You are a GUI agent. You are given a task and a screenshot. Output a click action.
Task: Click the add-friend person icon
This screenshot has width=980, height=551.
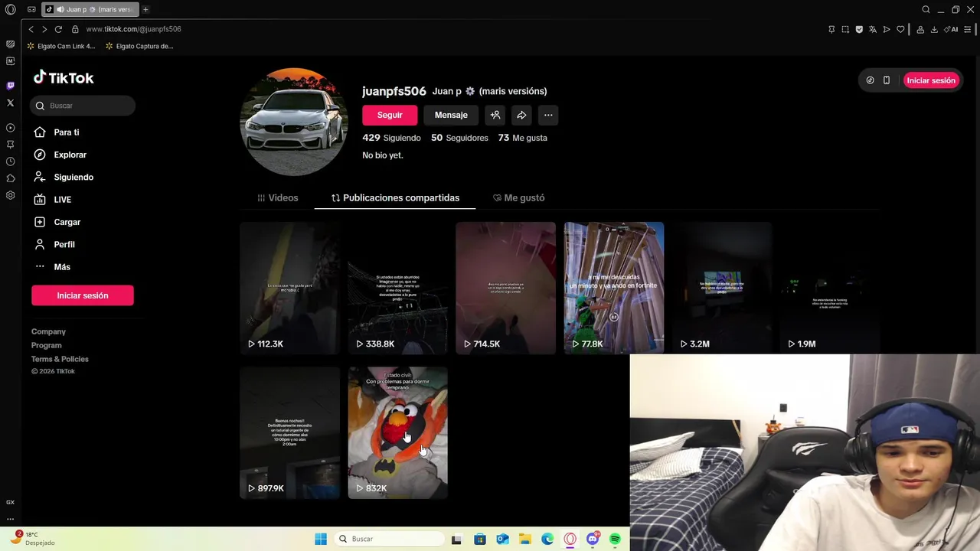tap(495, 115)
